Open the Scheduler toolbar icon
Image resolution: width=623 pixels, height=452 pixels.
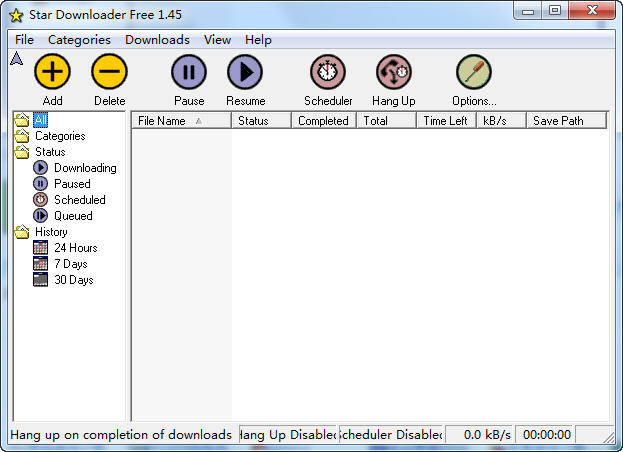(x=328, y=72)
